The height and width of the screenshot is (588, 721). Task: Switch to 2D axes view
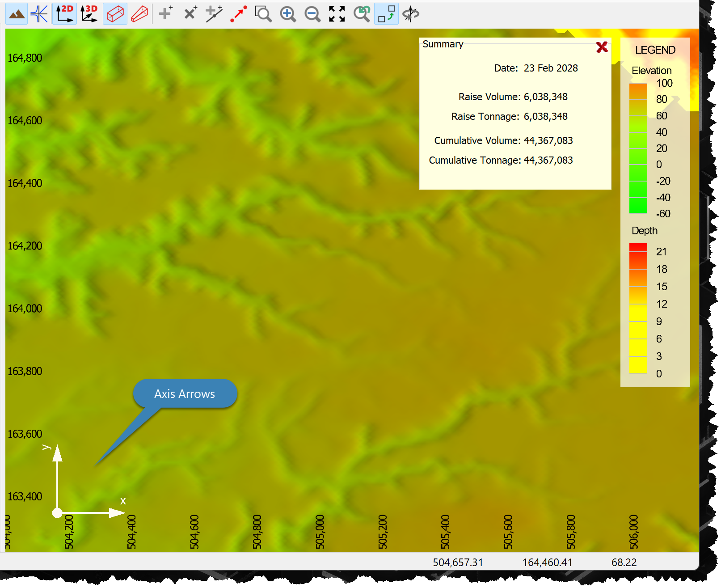(x=64, y=14)
